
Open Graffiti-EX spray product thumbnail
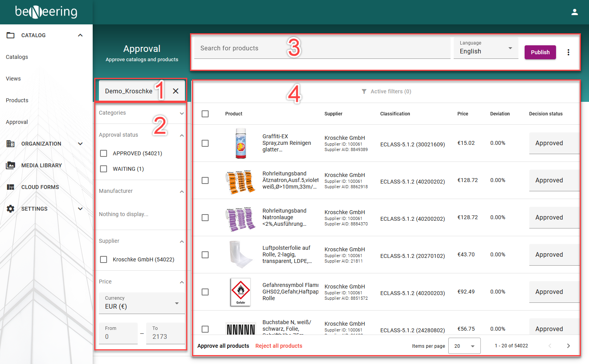coord(241,143)
